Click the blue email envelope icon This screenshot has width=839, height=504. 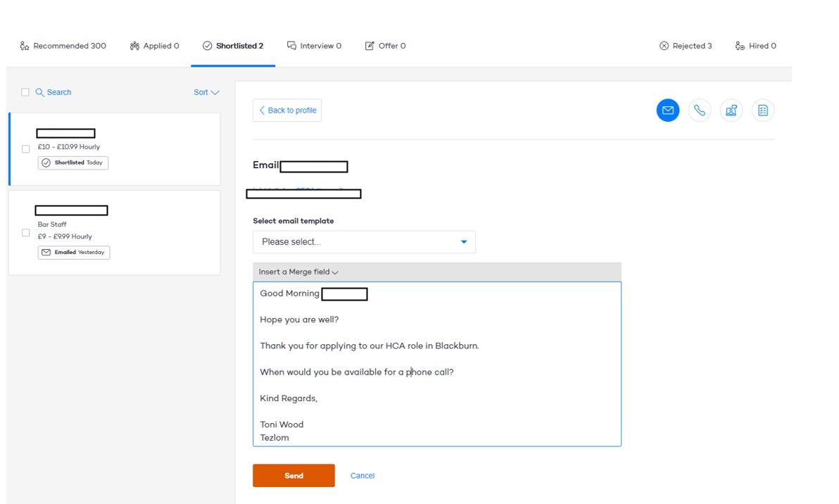(667, 111)
